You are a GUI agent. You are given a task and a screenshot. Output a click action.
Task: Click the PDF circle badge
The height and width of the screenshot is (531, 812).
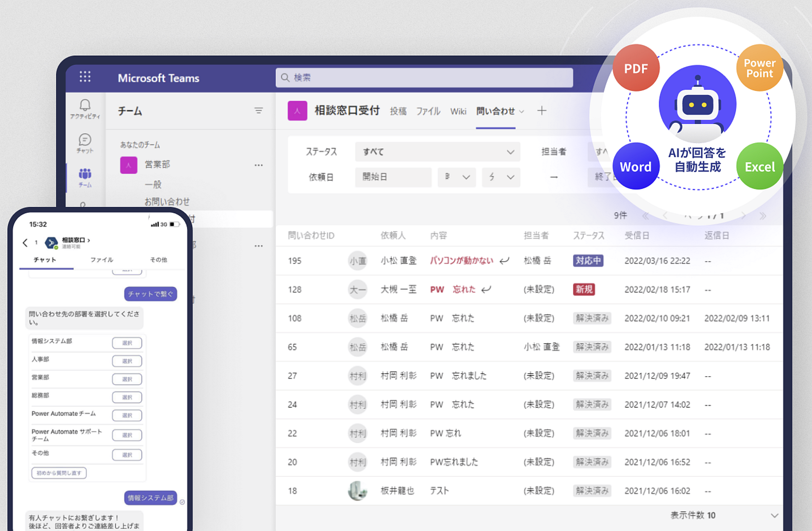636,68
